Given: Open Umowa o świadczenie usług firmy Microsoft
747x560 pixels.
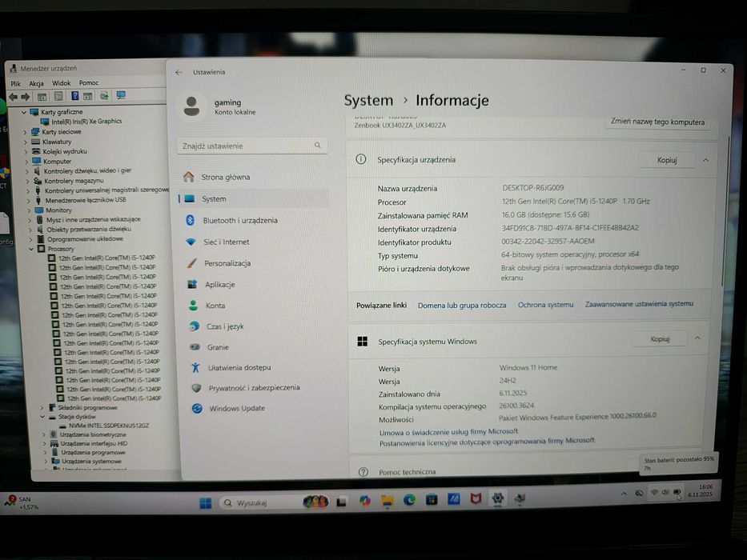Looking at the screenshot, I should (448, 432).
